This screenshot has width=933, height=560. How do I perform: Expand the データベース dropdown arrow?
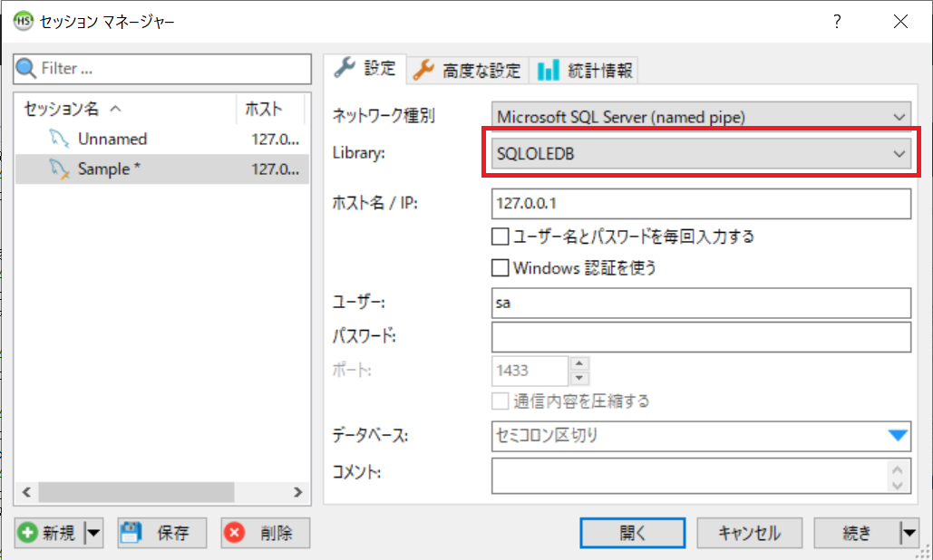pos(898,436)
